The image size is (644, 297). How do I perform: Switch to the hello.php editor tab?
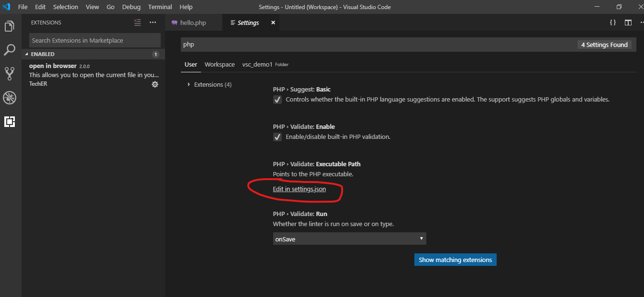pyautogui.click(x=194, y=23)
